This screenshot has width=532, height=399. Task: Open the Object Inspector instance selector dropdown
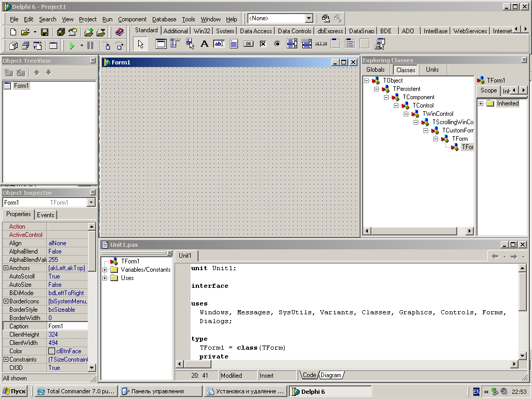tap(91, 203)
